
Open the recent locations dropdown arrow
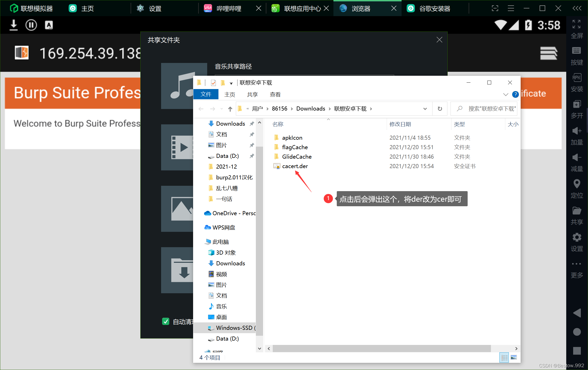point(222,109)
